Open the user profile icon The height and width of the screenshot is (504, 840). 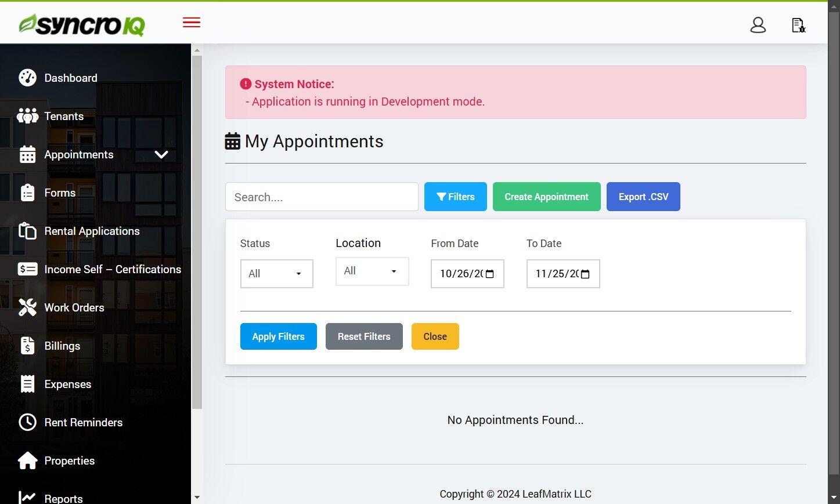point(758,25)
